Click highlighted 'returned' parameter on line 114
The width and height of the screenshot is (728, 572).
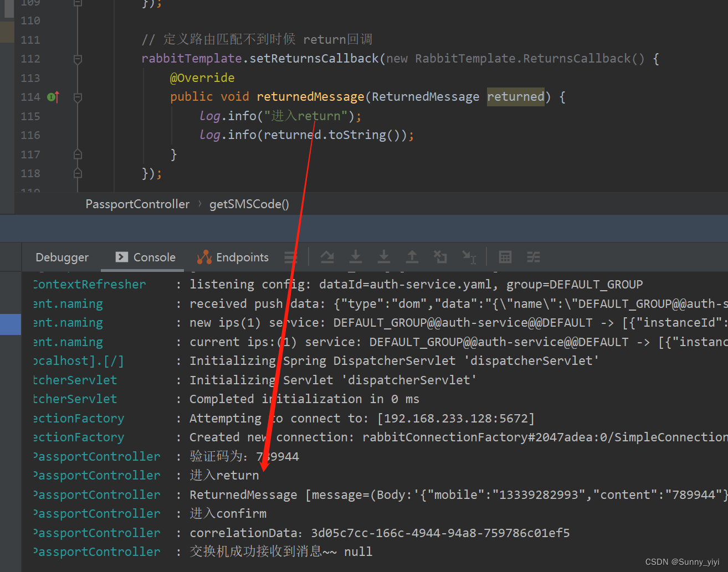(516, 97)
